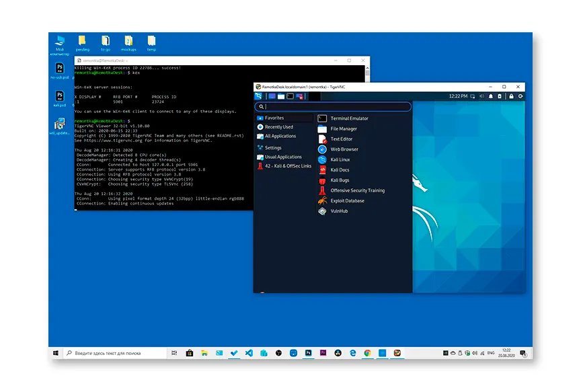
Task: Open Kali Docs from the menu
Action: coord(364,170)
